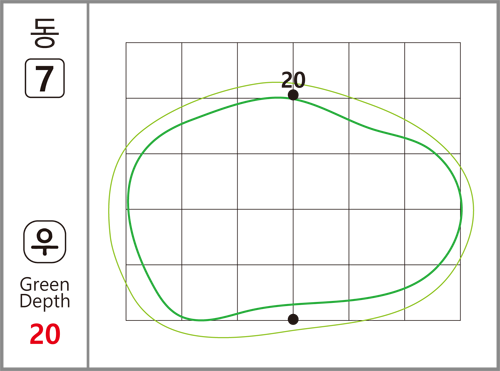Image resolution: width=500 pixels, height=371 pixels.
Task: Click the grid's top-left corner cell
Action: tap(154, 70)
